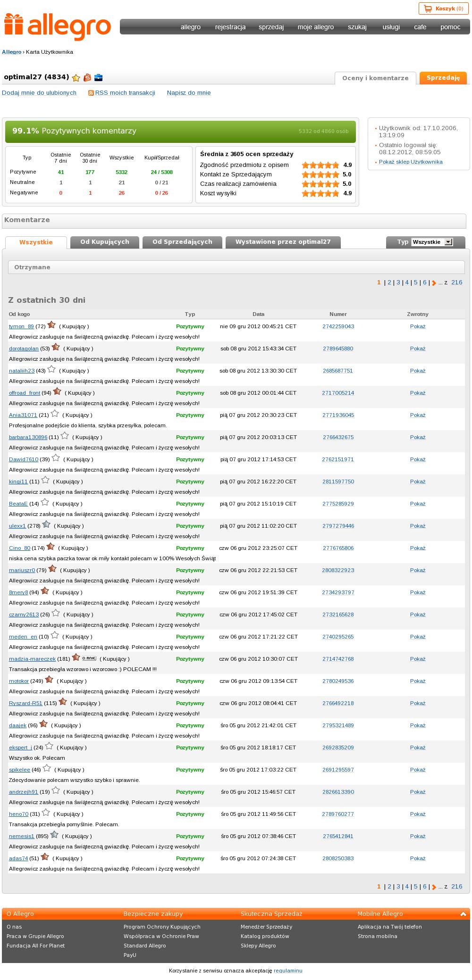Click the star icon next to motokor
This screenshot has height=980, width=472.
50,680
